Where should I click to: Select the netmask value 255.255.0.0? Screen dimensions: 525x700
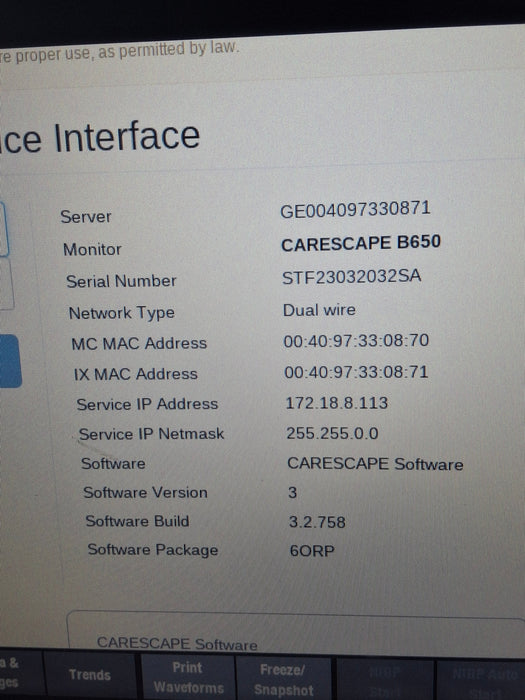[x=333, y=433]
